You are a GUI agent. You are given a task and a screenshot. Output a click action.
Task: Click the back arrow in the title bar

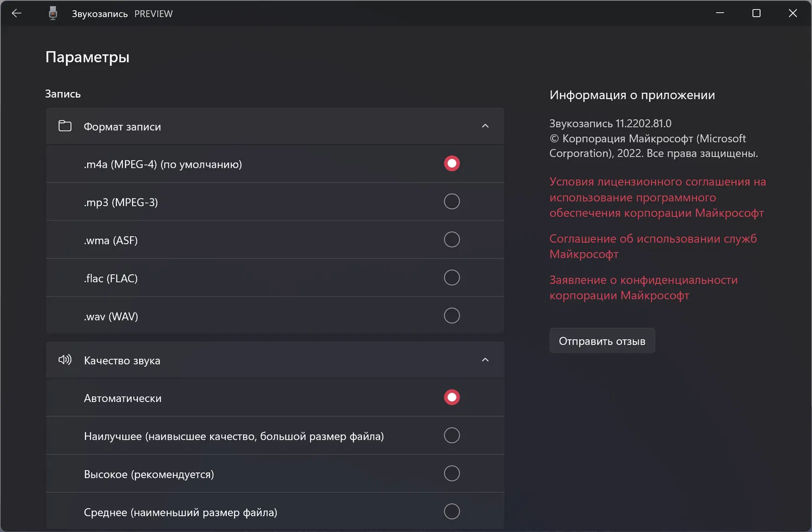17,14
